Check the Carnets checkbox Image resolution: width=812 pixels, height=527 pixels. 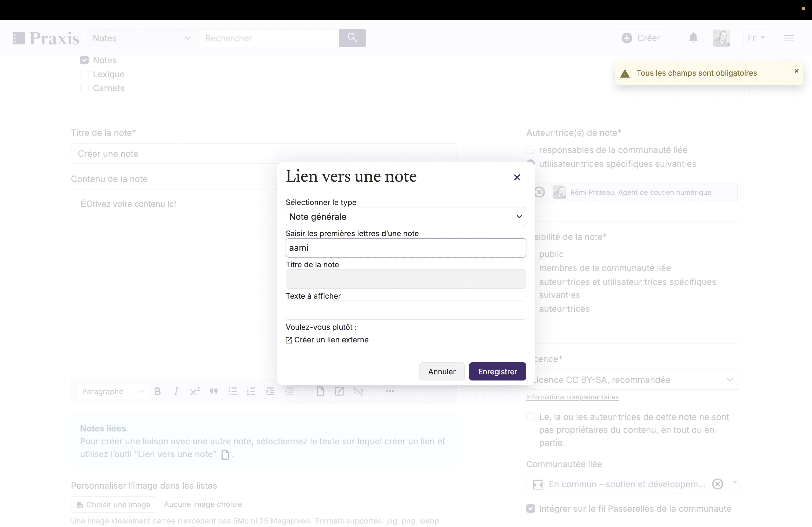pyautogui.click(x=84, y=88)
